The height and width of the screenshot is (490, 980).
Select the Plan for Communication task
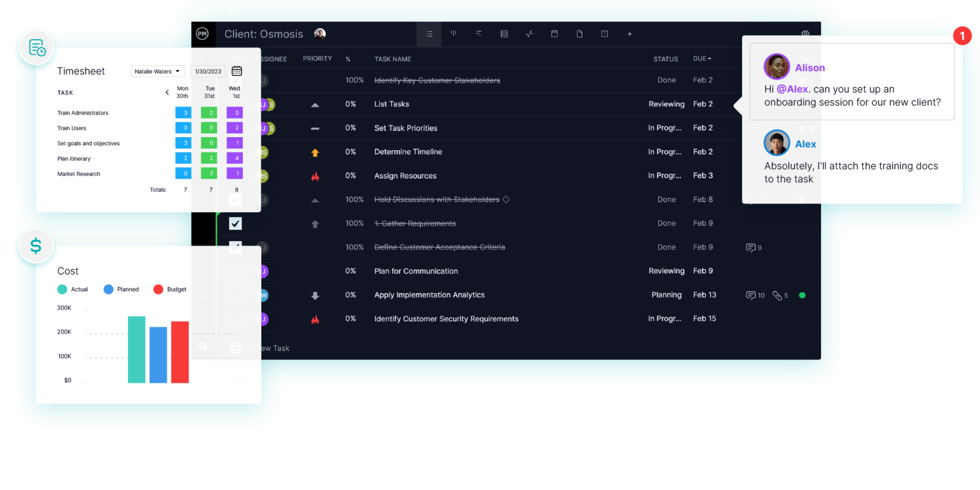(416, 271)
